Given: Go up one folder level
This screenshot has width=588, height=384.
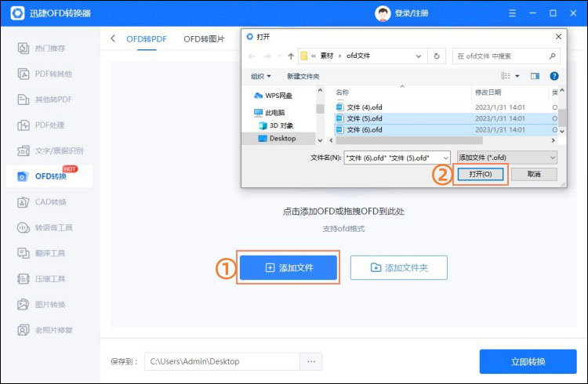Looking at the screenshot, I should (x=291, y=56).
